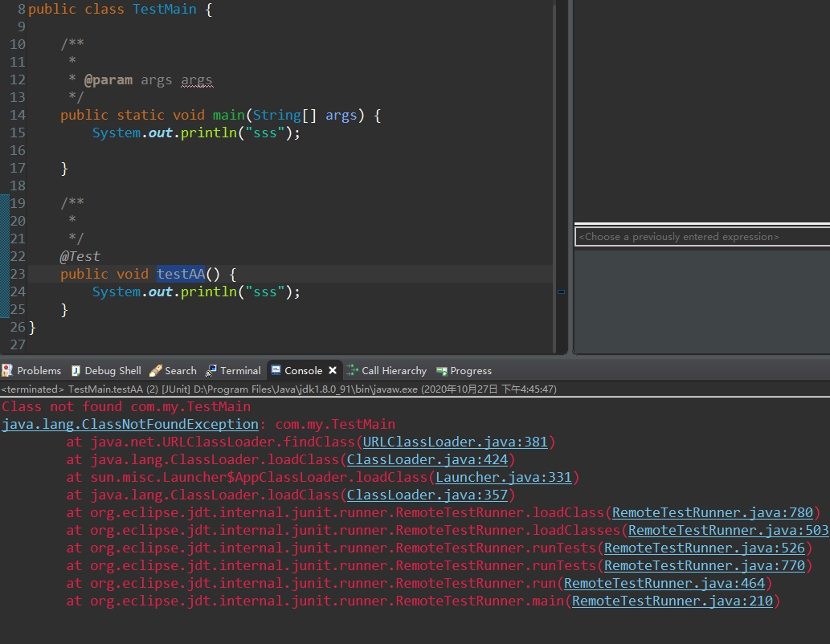This screenshot has height=644, width=830.
Task: Click the overview ruler marker beside line 24
Action: click(561, 291)
